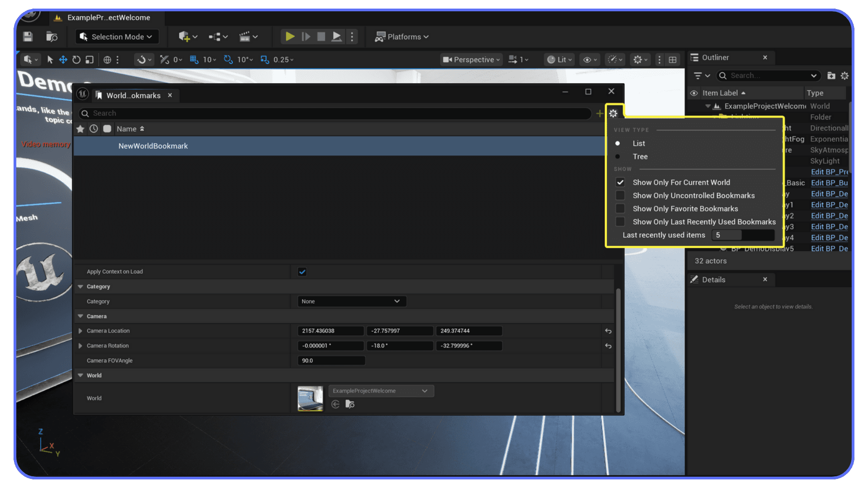Switch to the ExampleProjectWelcome tab

point(108,18)
